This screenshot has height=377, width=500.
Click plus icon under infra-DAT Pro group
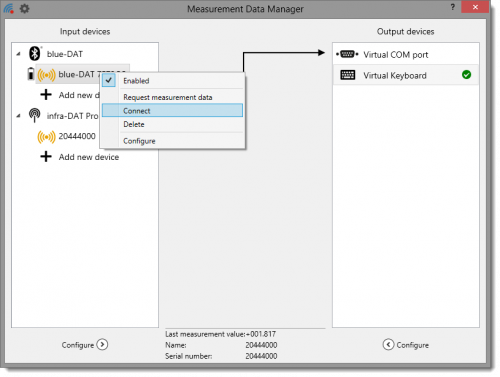click(46, 156)
